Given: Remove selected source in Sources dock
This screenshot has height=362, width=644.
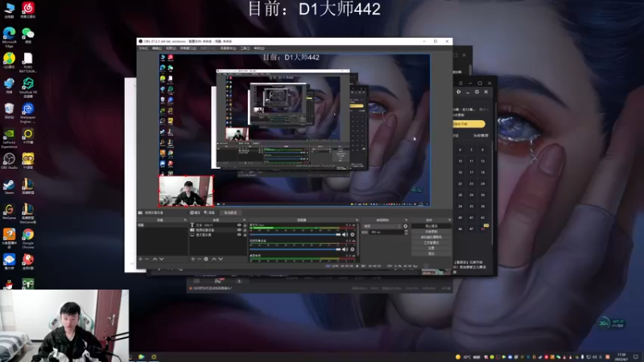Looking at the screenshot, I should (199, 259).
